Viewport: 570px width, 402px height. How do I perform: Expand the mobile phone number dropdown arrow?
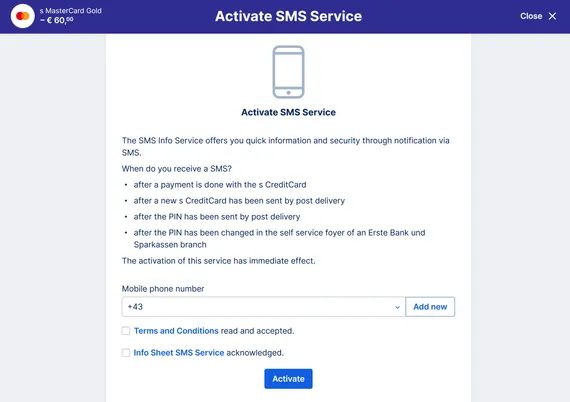point(397,307)
